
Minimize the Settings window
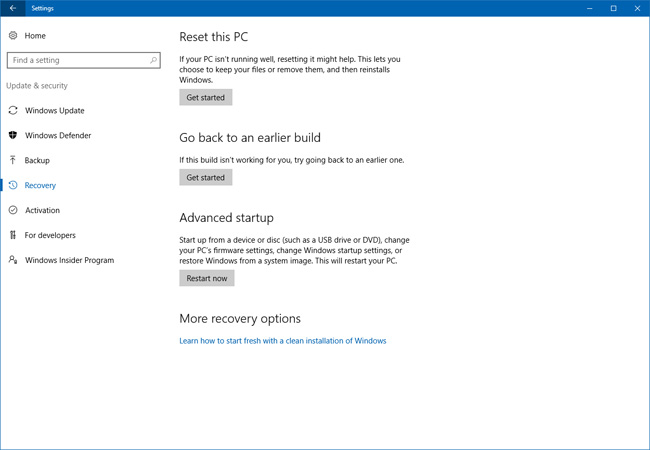[589, 8]
